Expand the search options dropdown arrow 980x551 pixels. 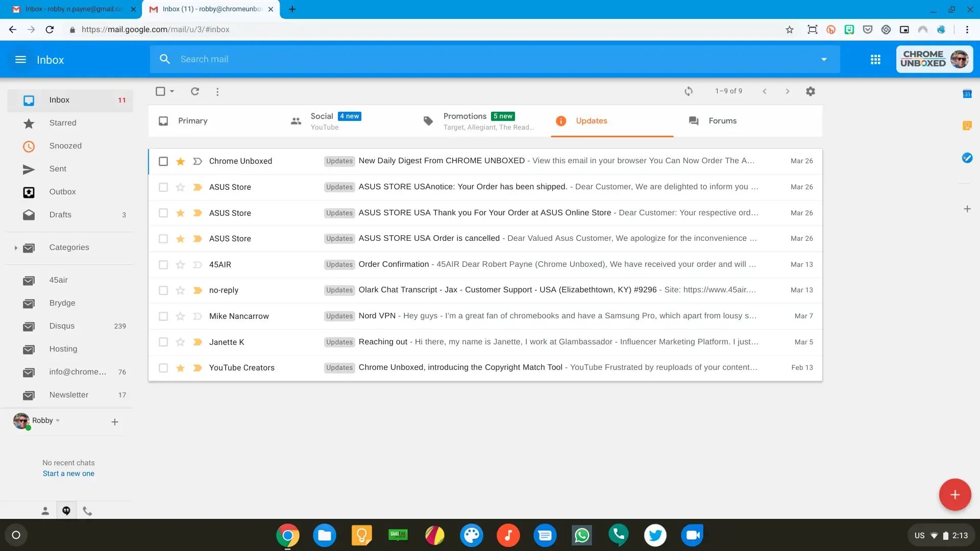(x=823, y=60)
